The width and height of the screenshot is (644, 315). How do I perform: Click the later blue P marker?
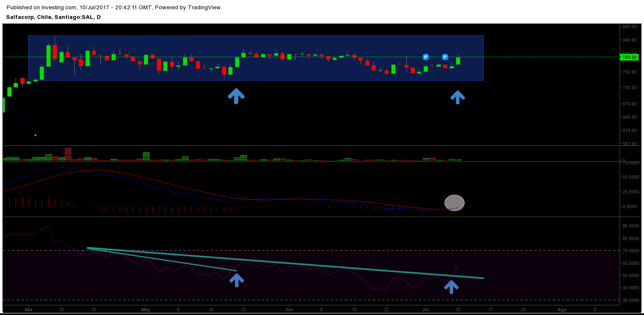(445, 57)
